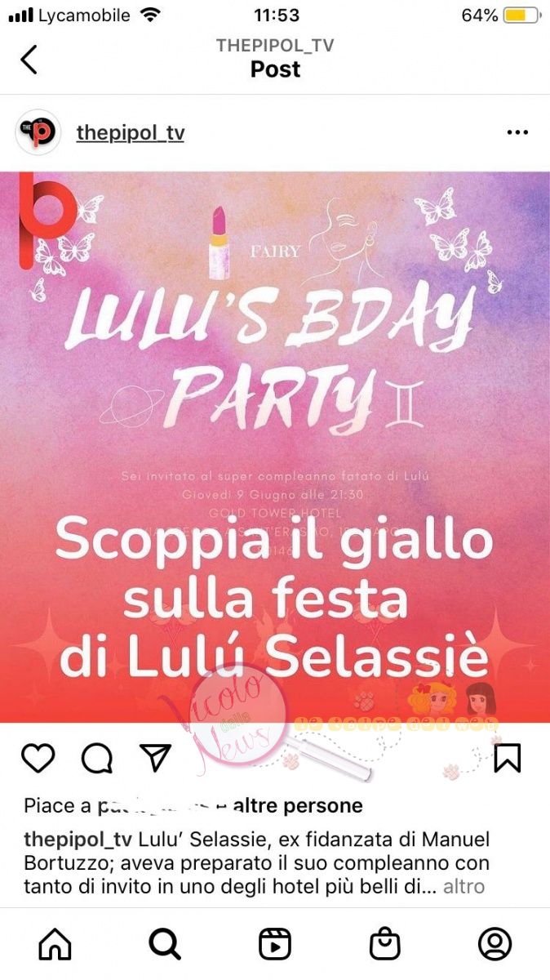Go back using the top-left arrow
Viewport: 550px width, 980px height.
29,59
